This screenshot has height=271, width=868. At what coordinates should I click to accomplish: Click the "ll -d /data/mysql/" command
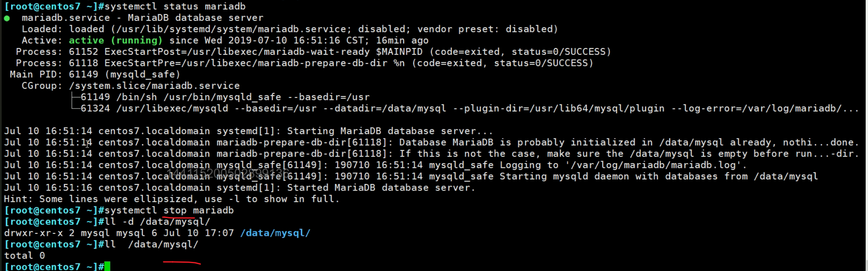click(x=157, y=222)
